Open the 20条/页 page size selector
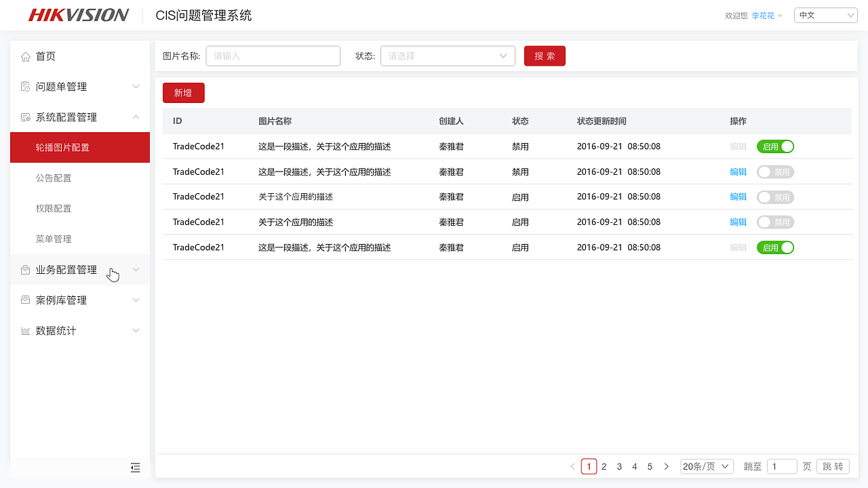868x488 pixels. [707, 466]
